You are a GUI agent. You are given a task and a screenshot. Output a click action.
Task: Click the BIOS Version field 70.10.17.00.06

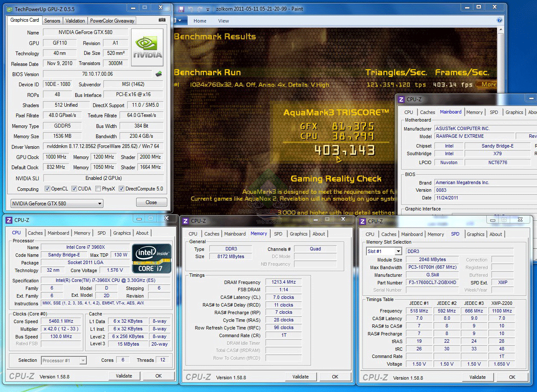[97, 74]
